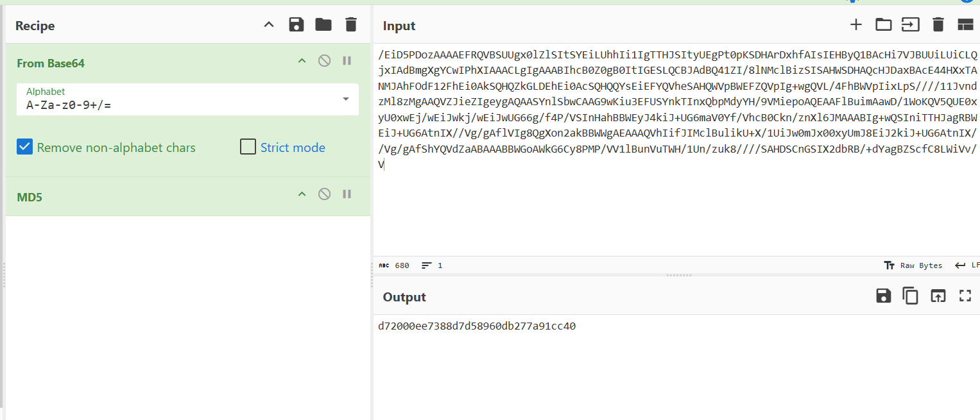Add a new input tab
Screen dimensions: 980x420
tap(856, 25)
